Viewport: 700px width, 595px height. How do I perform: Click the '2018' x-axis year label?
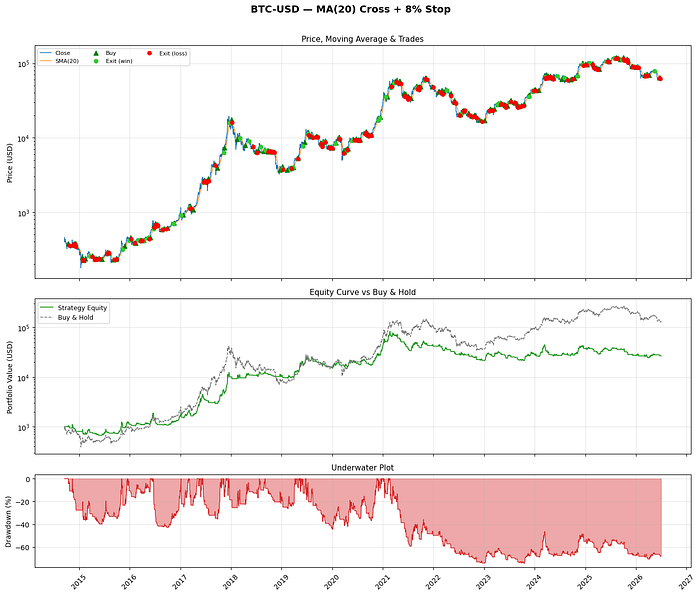230,582
